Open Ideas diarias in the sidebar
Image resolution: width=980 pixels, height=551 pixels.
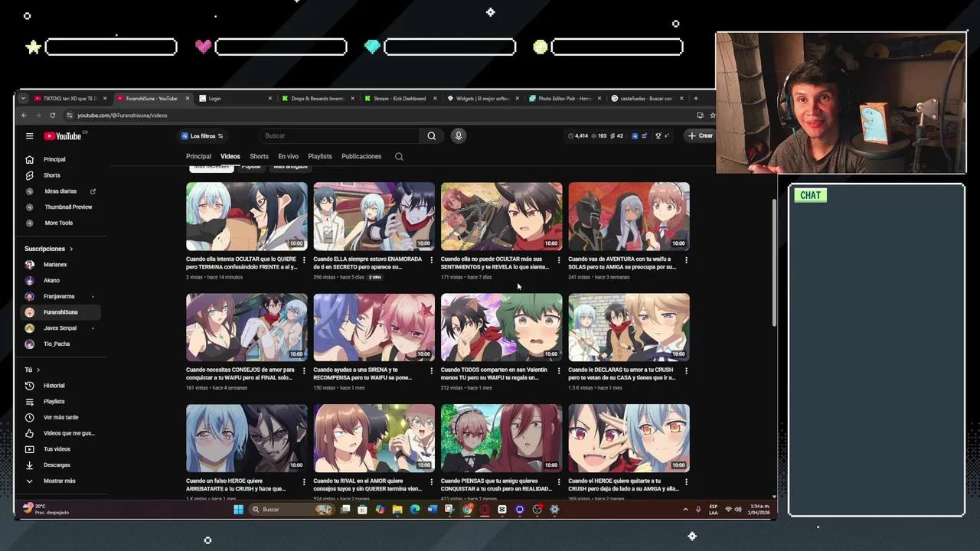click(60, 191)
